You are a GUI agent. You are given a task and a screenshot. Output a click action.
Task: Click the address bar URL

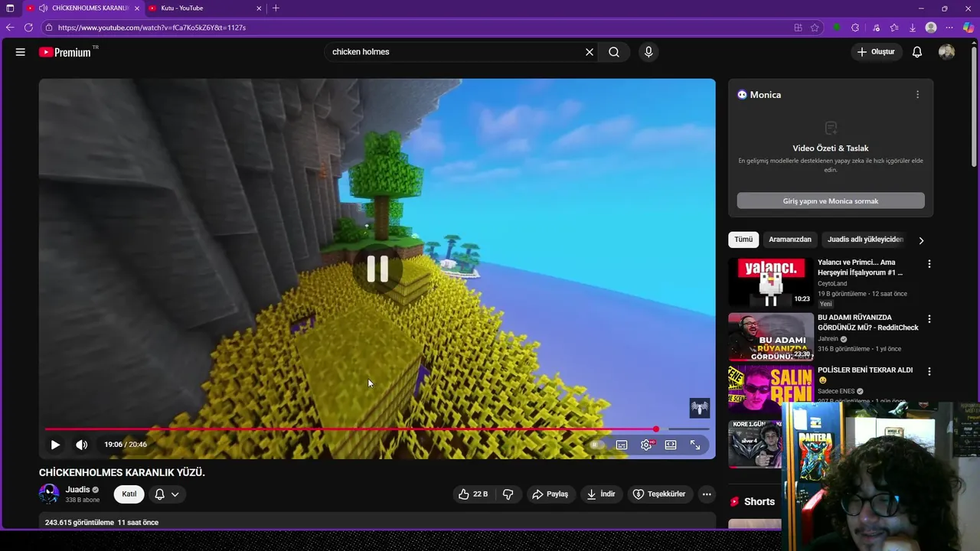pos(152,28)
